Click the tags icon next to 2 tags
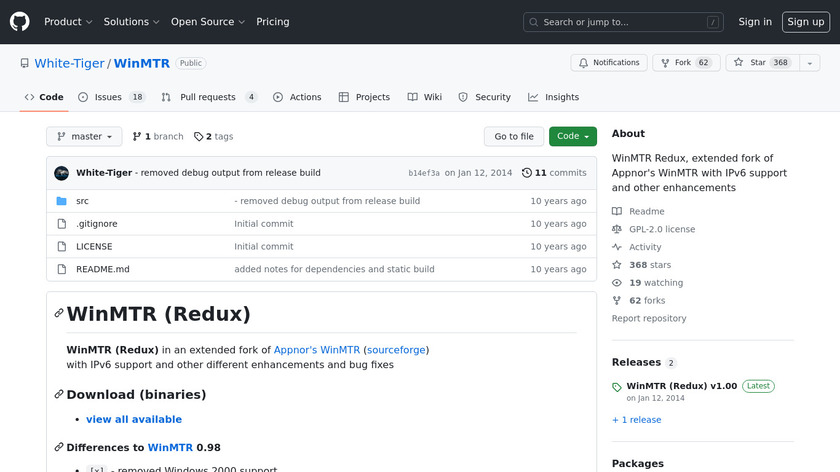The width and height of the screenshot is (840, 472). 199,137
